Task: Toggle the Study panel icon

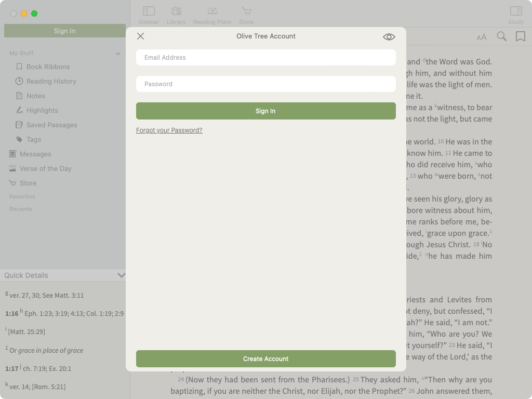Action: 515,15
